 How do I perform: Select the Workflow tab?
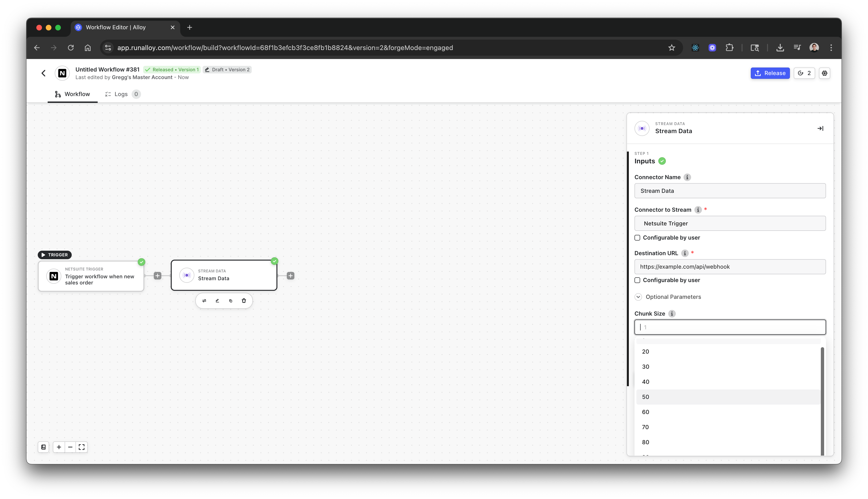pyautogui.click(x=72, y=94)
